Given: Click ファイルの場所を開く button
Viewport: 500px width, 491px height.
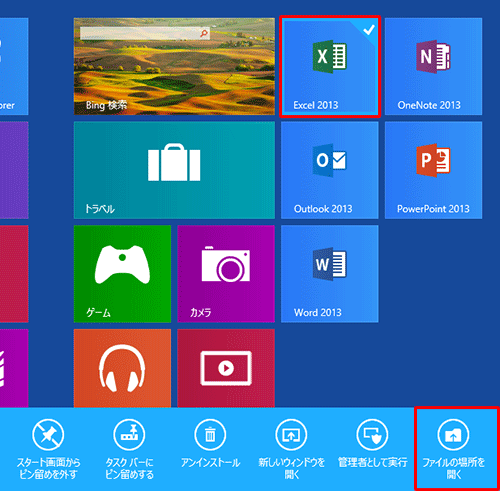Looking at the screenshot, I should [454, 449].
